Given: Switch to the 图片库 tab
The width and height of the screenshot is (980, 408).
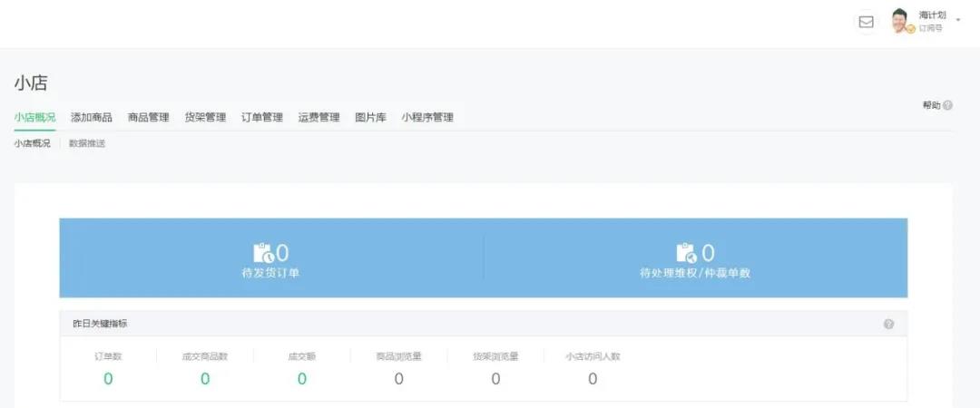Looking at the screenshot, I should [370, 117].
